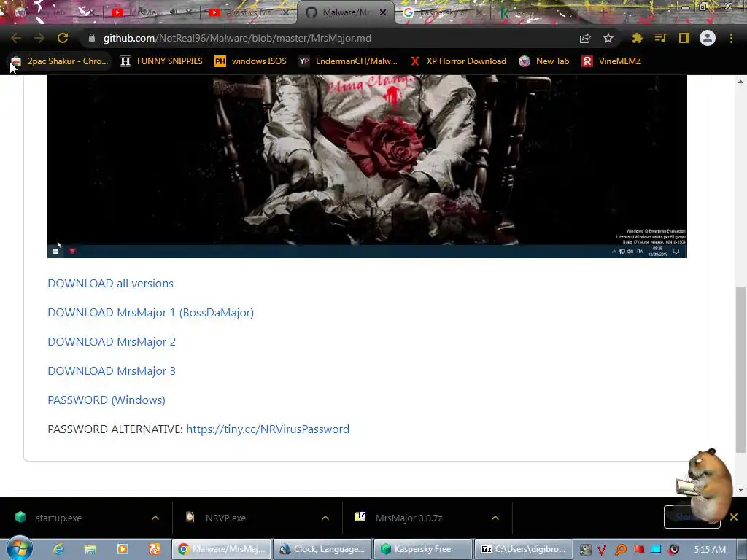Go forward using the browser forward arrow
Screen dimensions: 747x560
point(39,38)
